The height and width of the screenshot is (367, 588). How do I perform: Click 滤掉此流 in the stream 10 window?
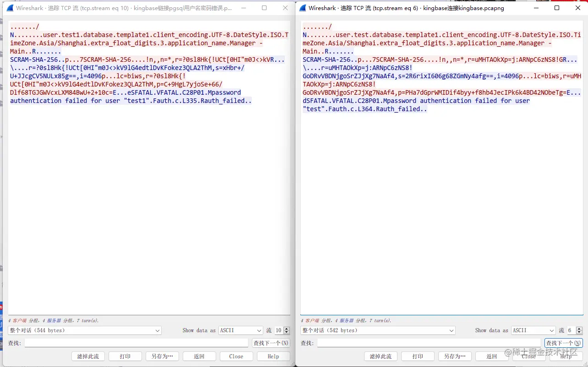pyautogui.click(x=88, y=356)
